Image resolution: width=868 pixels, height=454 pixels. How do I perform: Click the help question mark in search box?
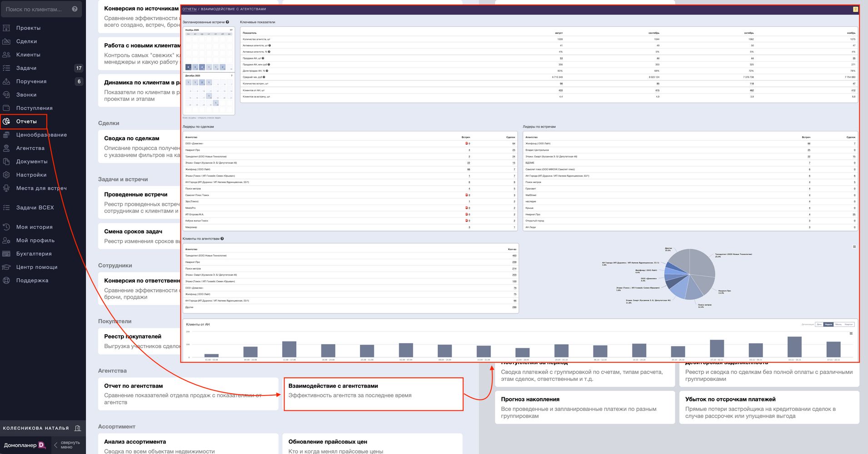pyautogui.click(x=75, y=9)
